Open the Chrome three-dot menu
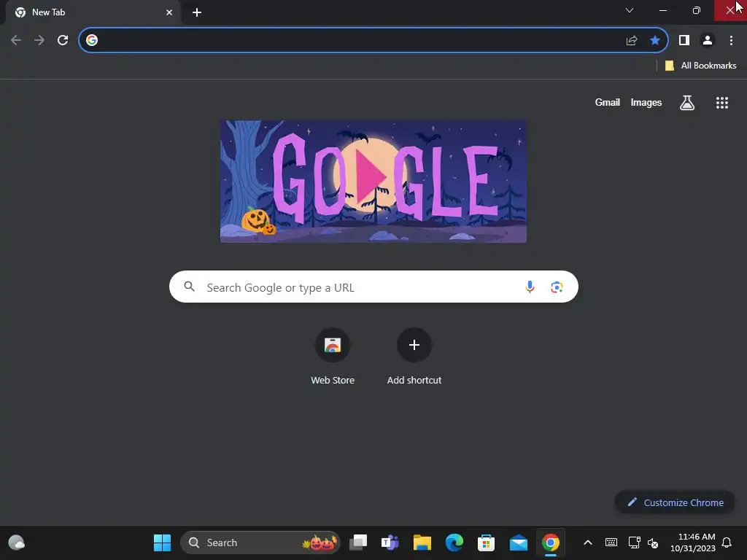Viewport: 747px width, 560px height. pyautogui.click(x=731, y=41)
